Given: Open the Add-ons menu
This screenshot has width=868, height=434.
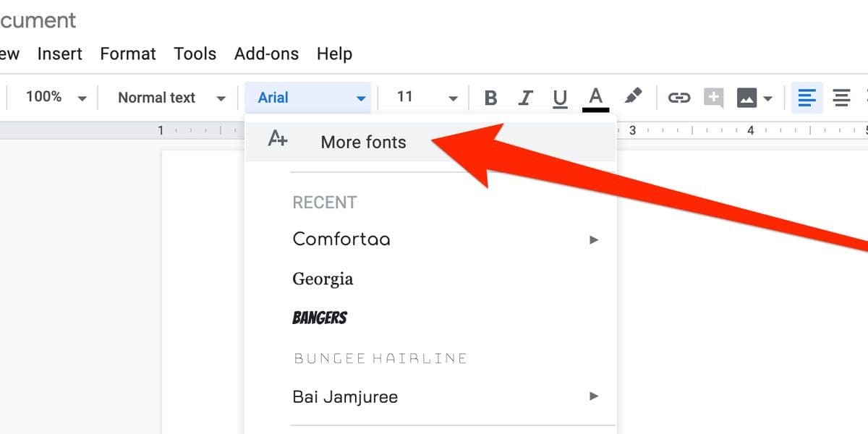Looking at the screenshot, I should point(265,54).
